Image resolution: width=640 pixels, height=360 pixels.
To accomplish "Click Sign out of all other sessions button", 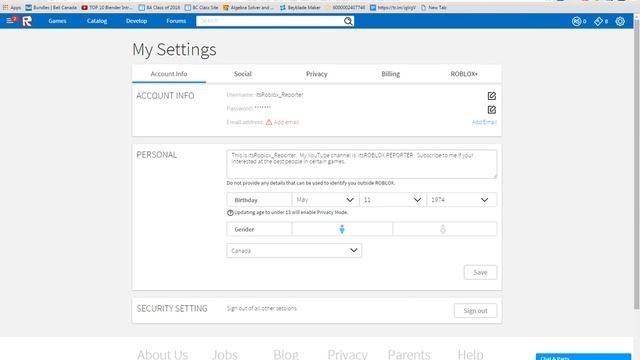I will [476, 311].
